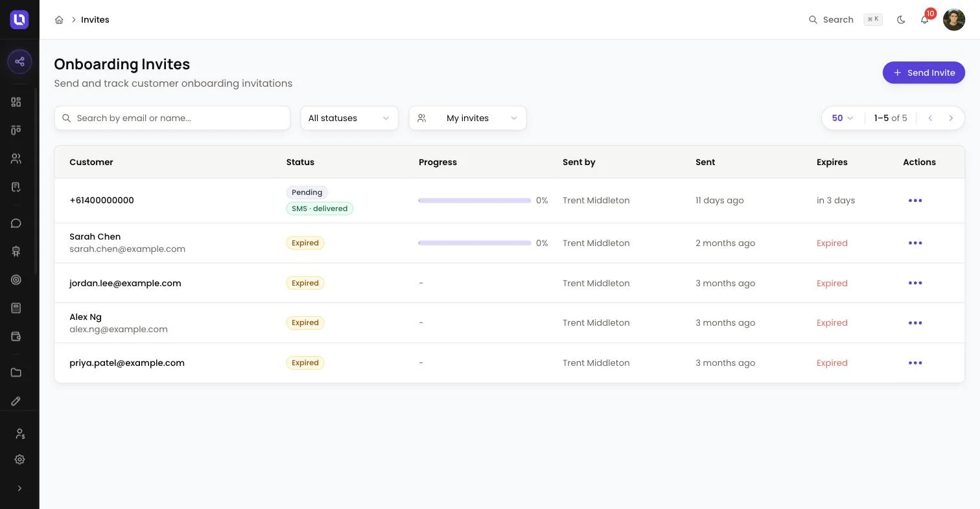This screenshot has width=980, height=509.
Task: Click the Invites breadcrumb item
Action: [95, 19]
